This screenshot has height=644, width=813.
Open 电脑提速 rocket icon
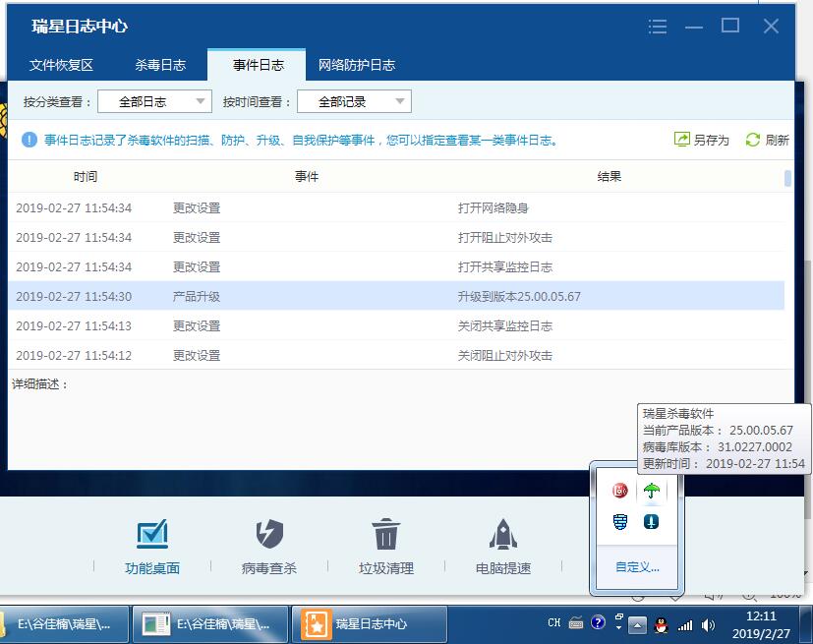click(x=503, y=534)
